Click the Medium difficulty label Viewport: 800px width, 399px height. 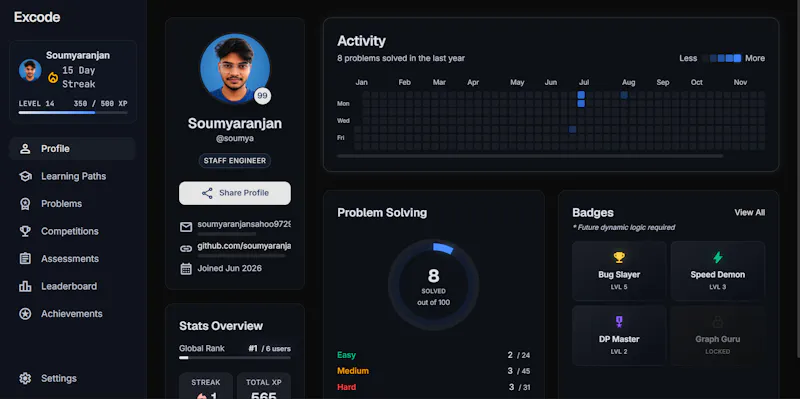pos(353,371)
